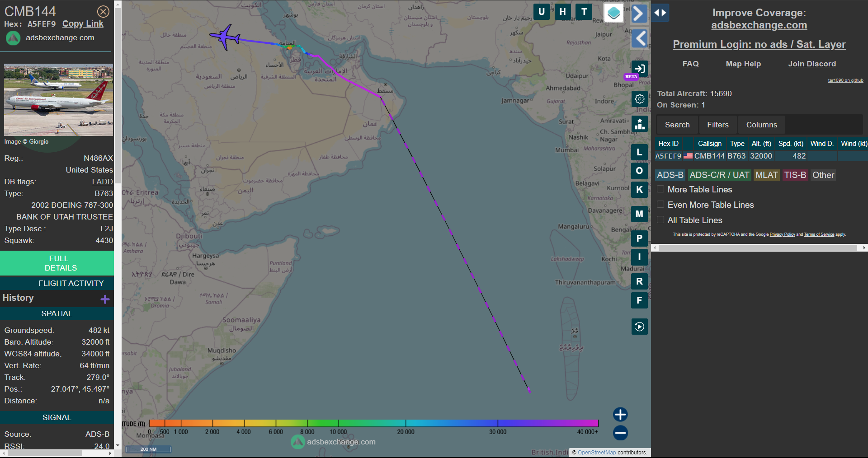Open the Join Discord link

[812, 64]
